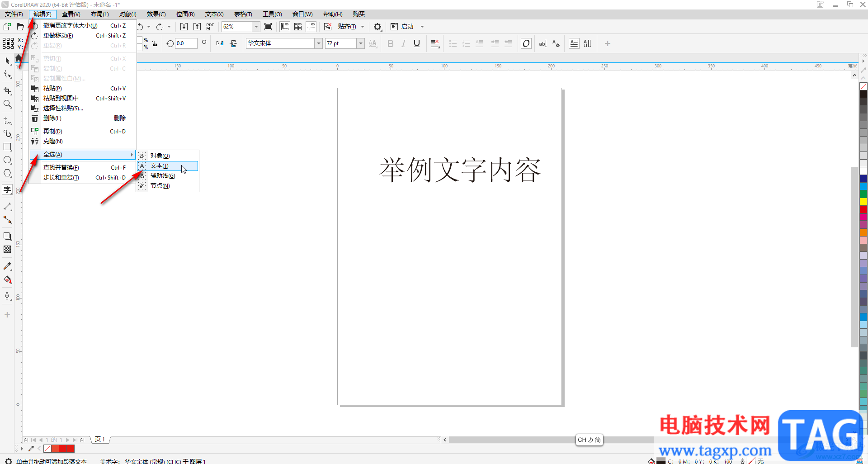Image resolution: width=868 pixels, height=464 pixels.
Task: Switch to the 页 1 page tab
Action: coord(100,440)
